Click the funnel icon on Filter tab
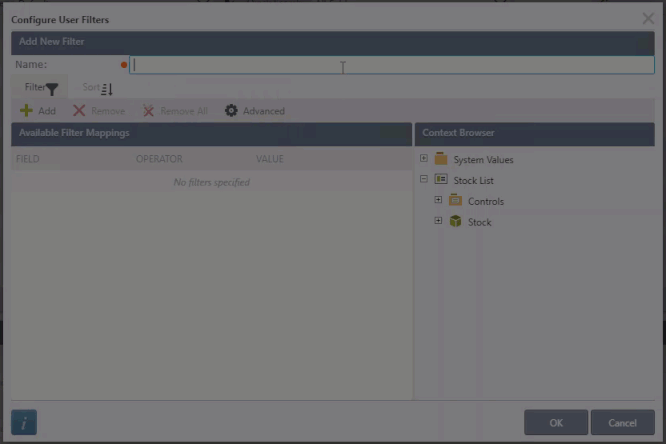The height and width of the screenshot is (444, 666). 52,89
